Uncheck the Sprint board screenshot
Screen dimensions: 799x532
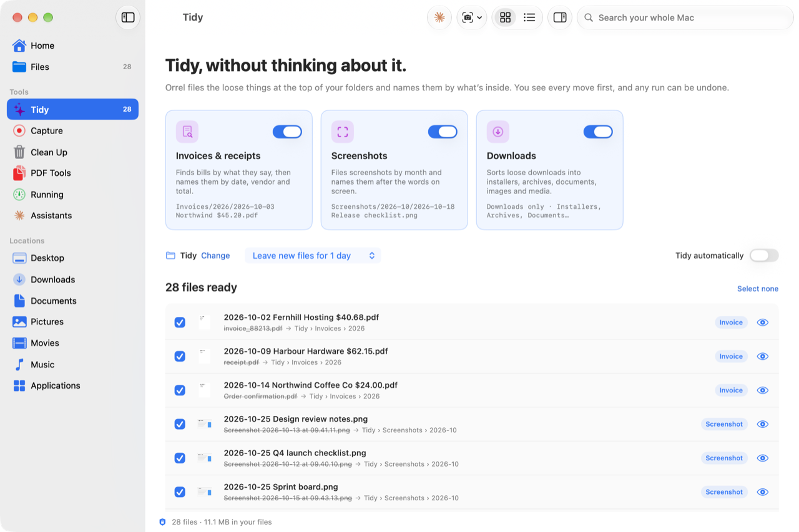[x=180, y=492]
